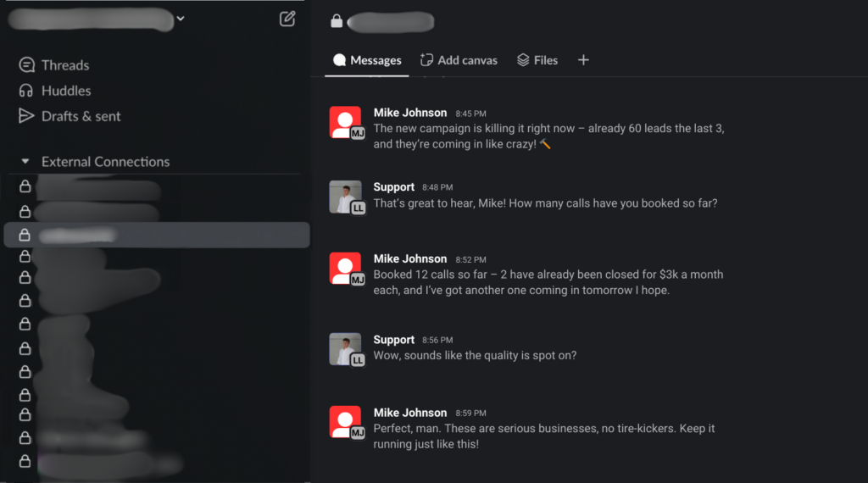Collapse the External Connections section
Screen dimensions: 868x483
tap(25, 162)
